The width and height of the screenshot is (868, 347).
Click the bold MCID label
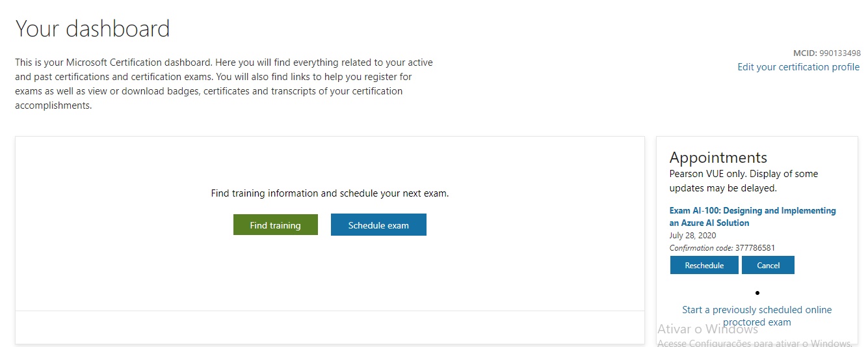pos(805,53)
